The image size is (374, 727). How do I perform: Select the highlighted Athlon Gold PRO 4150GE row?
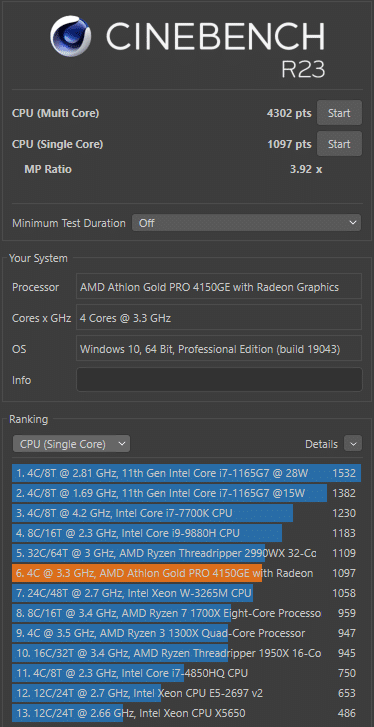[186, 573]
